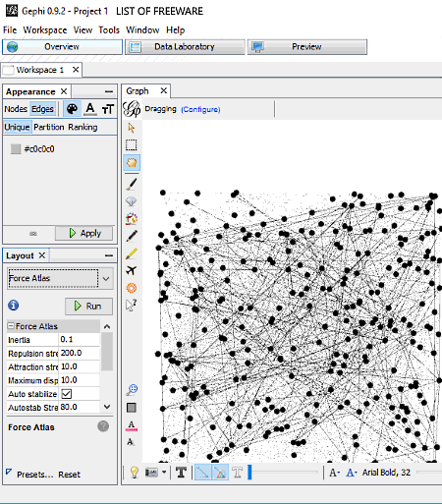Screen dimensions: 442x504
Task: Select the label size TT icon
Action: point(108,109)
